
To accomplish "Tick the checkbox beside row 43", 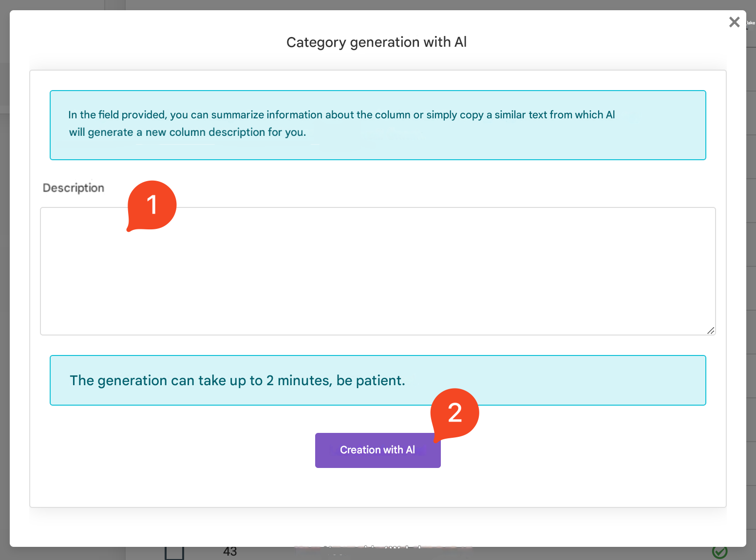I will tap(174, 553).
